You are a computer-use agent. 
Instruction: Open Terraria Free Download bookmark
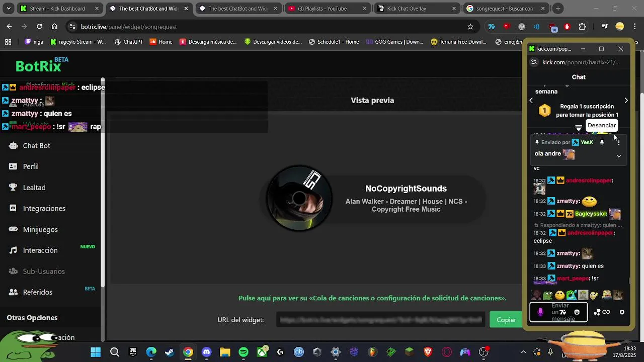[458, 42]
